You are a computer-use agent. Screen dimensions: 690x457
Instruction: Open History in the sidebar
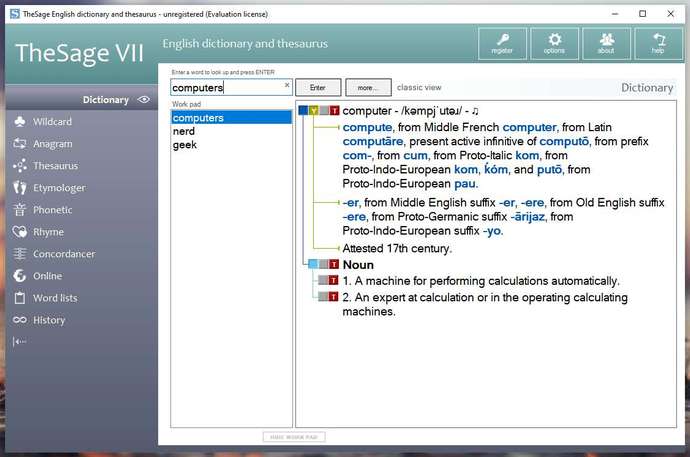tap(48, 320)
